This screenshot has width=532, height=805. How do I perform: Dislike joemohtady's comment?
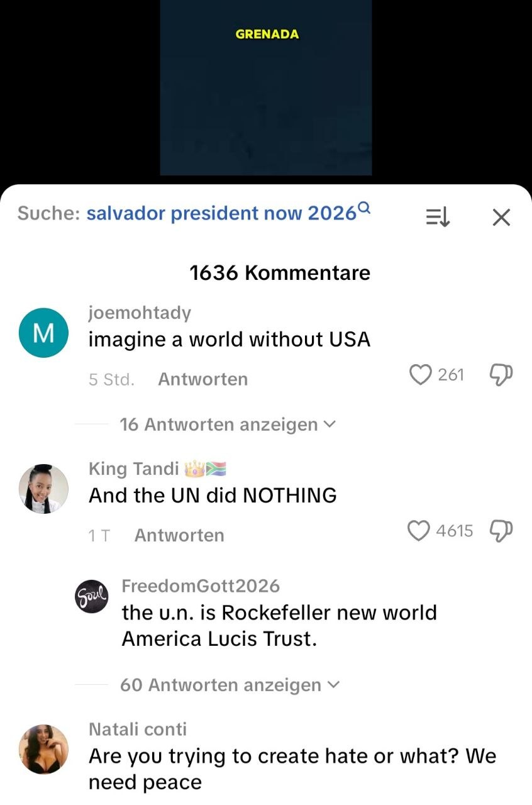(501, 375)
